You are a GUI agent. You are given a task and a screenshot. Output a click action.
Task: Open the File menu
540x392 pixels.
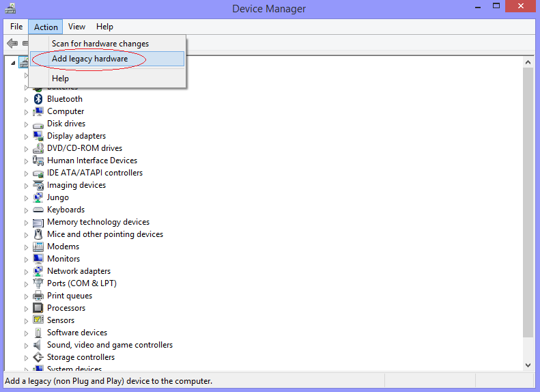pyautogui.click(x=16, y=27)
